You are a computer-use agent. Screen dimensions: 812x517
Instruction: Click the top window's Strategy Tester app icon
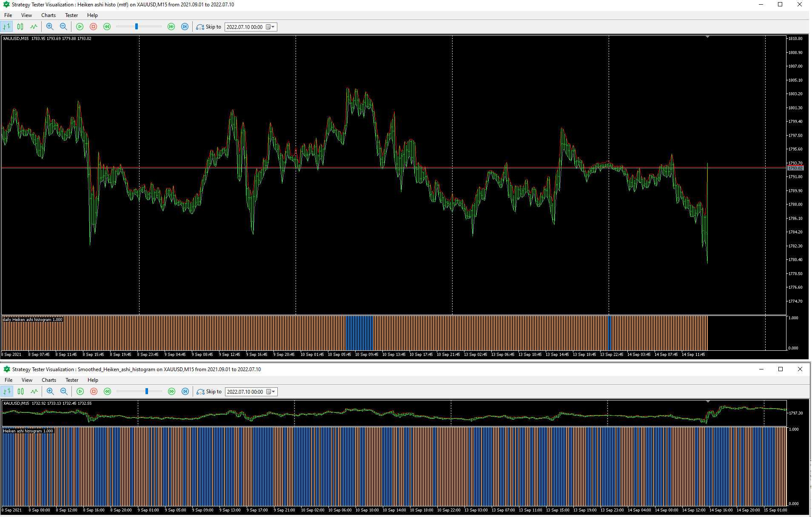6,5
